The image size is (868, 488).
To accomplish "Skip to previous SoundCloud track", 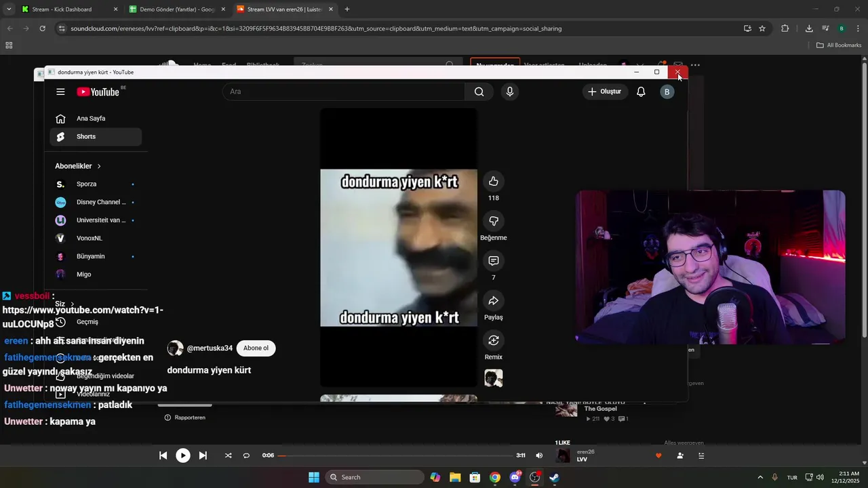I will 163,455.
